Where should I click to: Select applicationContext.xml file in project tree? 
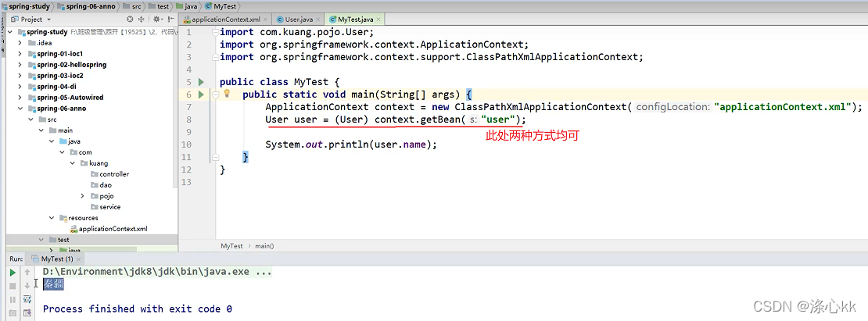pyautogui.click(x=108, y=229)
